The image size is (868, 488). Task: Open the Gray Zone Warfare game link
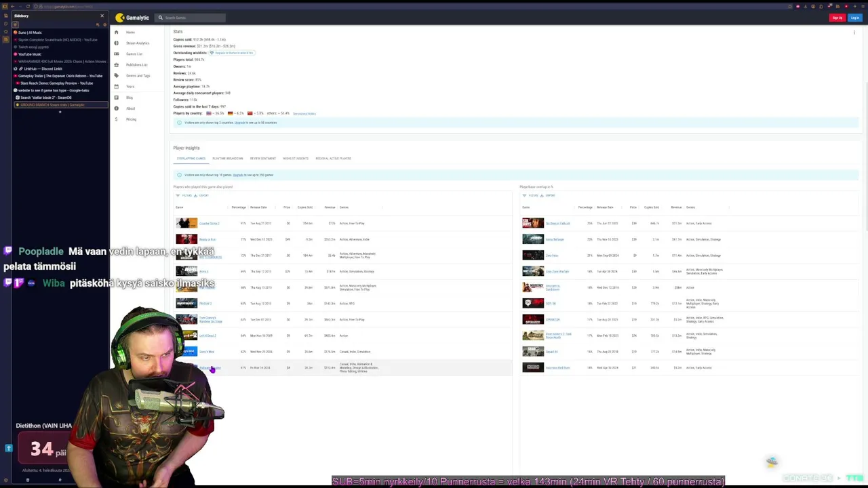[557, 272]
